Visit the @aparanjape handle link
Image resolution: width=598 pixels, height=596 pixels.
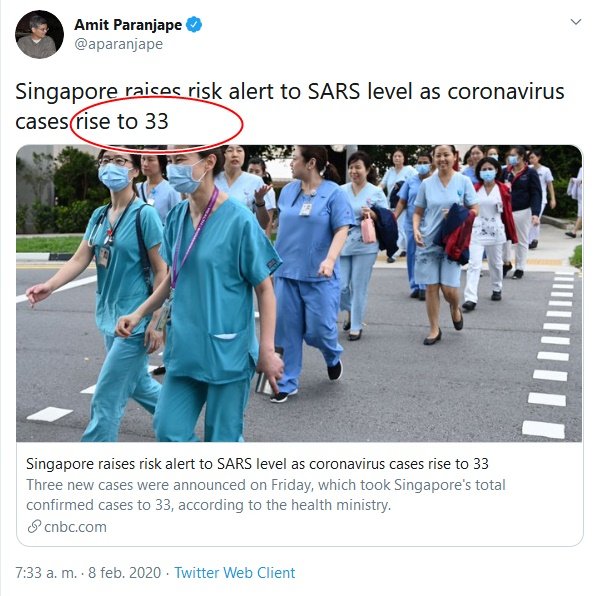(x=119, y=44)
